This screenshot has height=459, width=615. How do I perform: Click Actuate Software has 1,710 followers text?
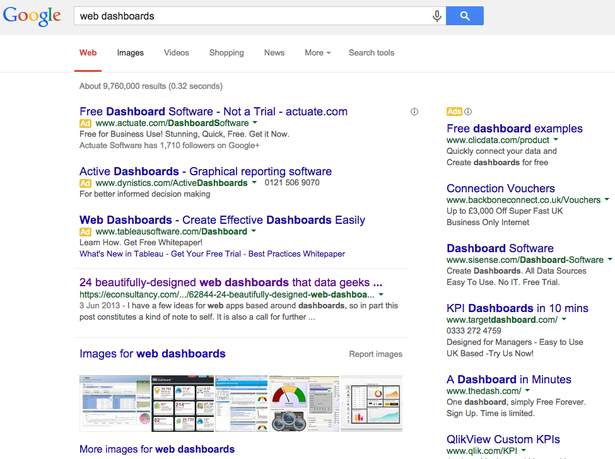tap(169, 146)
